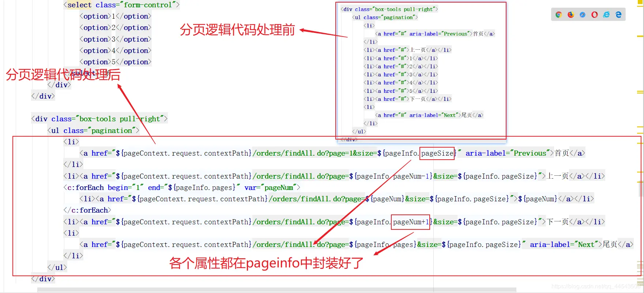Open preview in Edge browser icon
This screenshot has height=293, width=644.
tap(618, 15)
